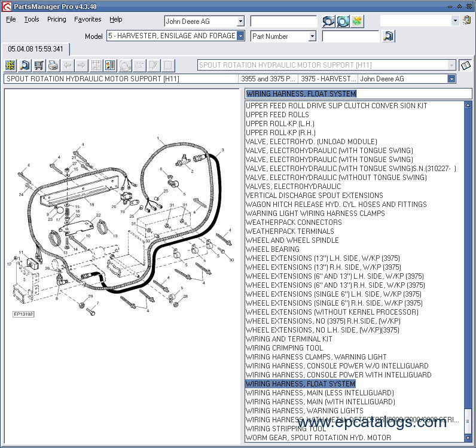476x448 pixels.
Task: Click the forward arrow toolbar icon
Action: [81, 65]
